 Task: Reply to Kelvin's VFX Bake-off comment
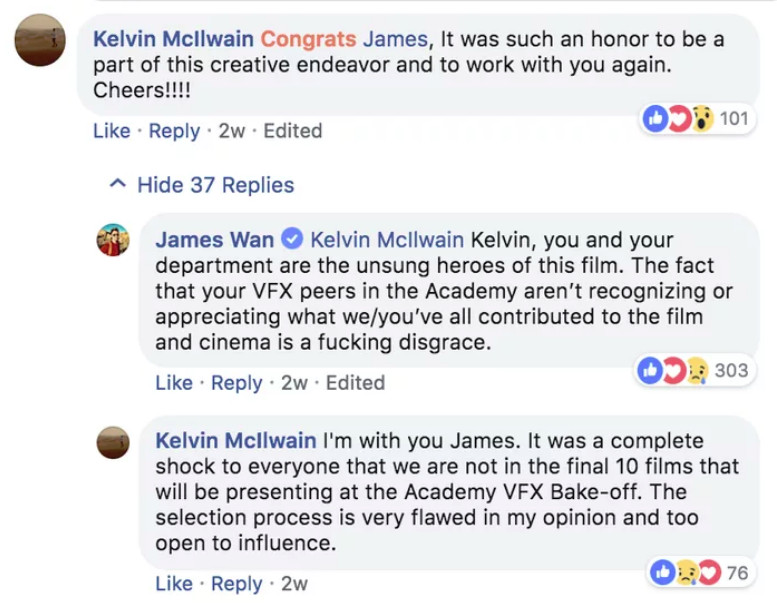tap(237, 583)
